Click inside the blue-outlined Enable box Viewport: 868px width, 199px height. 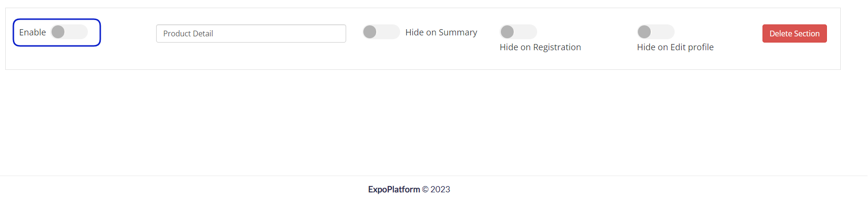point(57,33)
